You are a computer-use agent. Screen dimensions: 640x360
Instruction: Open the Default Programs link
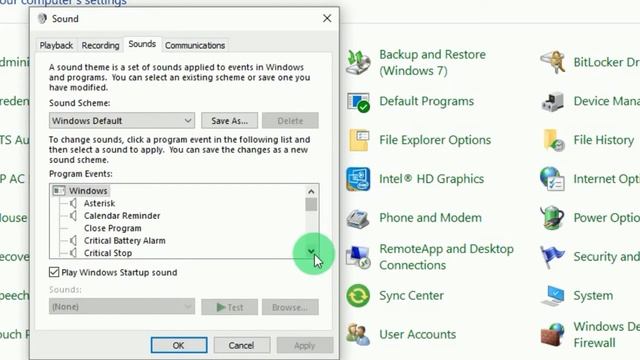[427, 101]
